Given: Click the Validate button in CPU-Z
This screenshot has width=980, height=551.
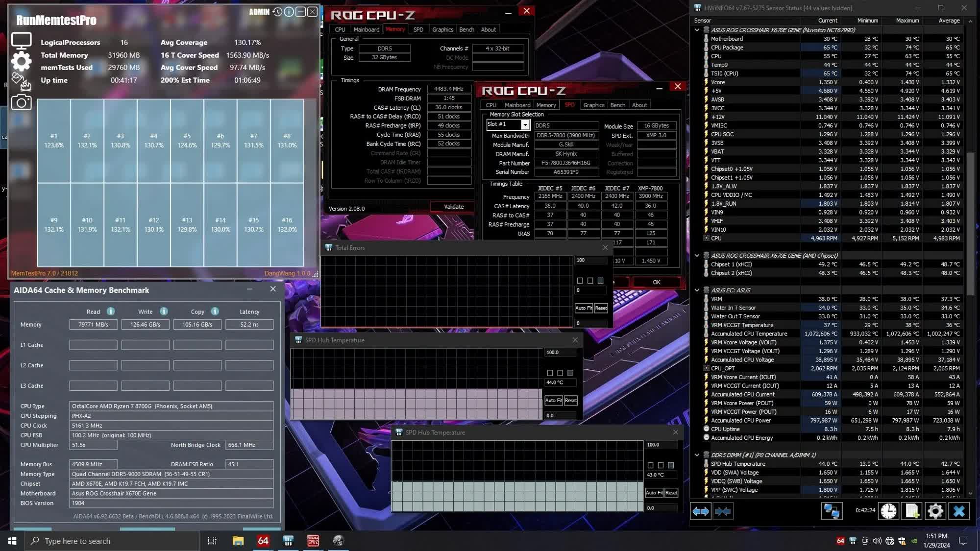Looking at the screenshot, I should pos(453,207).
